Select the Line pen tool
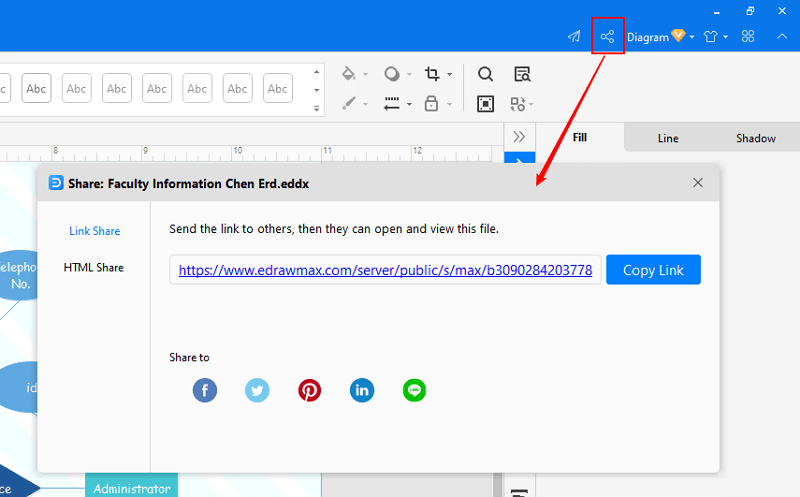 click(349, 104)
